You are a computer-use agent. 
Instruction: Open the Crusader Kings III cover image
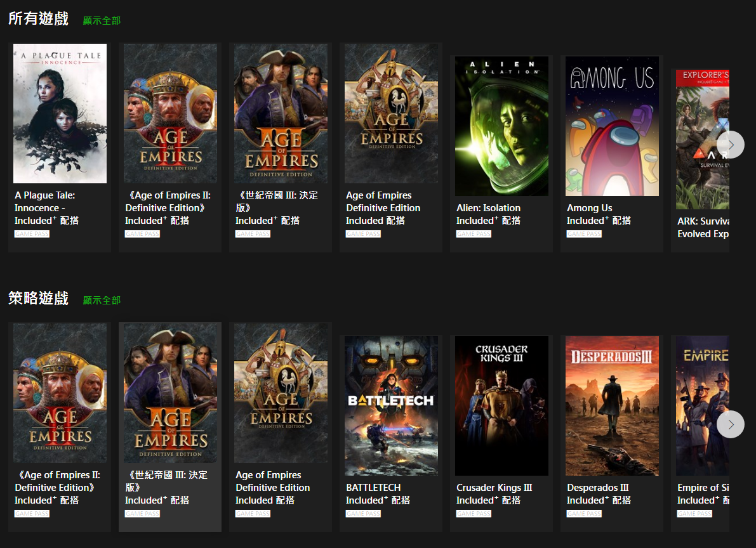(x=501, y=406)
